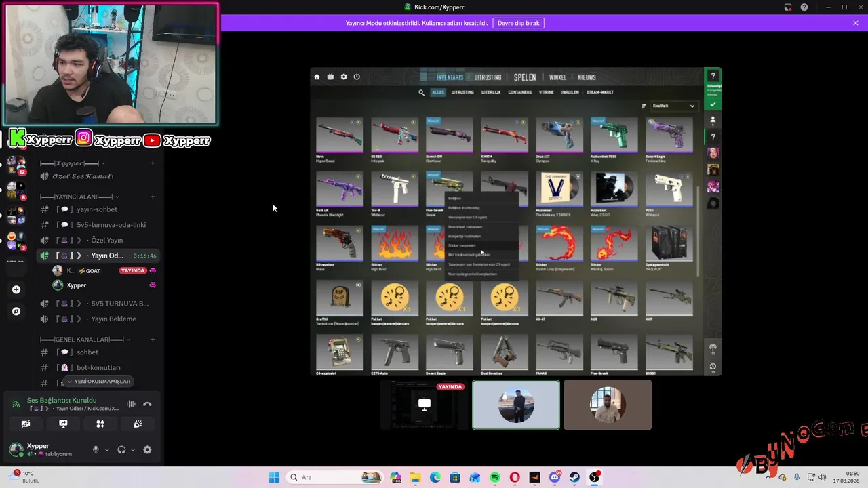Select the ALLES inventory filter
The width and height of the screenshot is (868, 488).
(x=438, y=92)
